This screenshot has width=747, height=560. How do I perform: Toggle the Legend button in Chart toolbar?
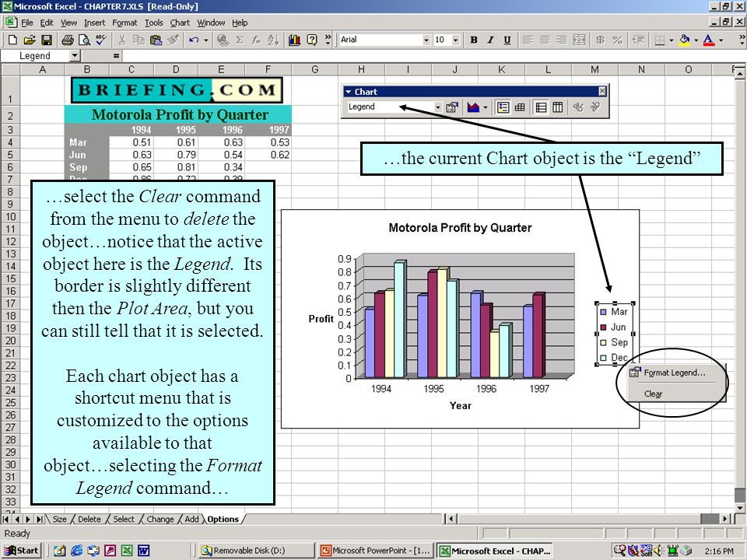[x=503, y=107]
